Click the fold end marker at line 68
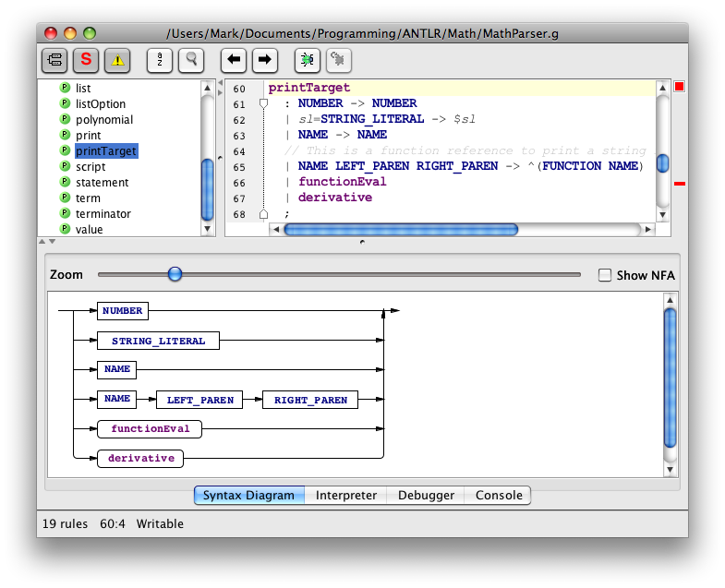 click(263, 213)
